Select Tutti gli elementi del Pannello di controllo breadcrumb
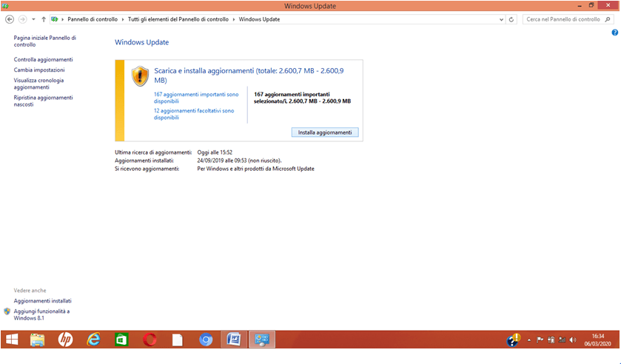Image resolution: width=621 pixels, height=364 pixels. 178,19
